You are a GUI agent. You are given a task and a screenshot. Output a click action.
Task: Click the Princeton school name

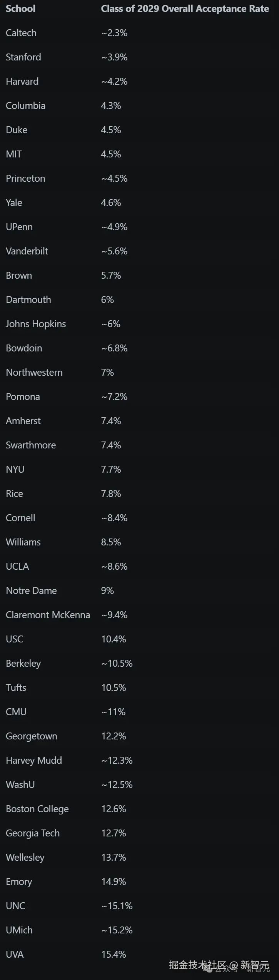(x=25, y=178)
